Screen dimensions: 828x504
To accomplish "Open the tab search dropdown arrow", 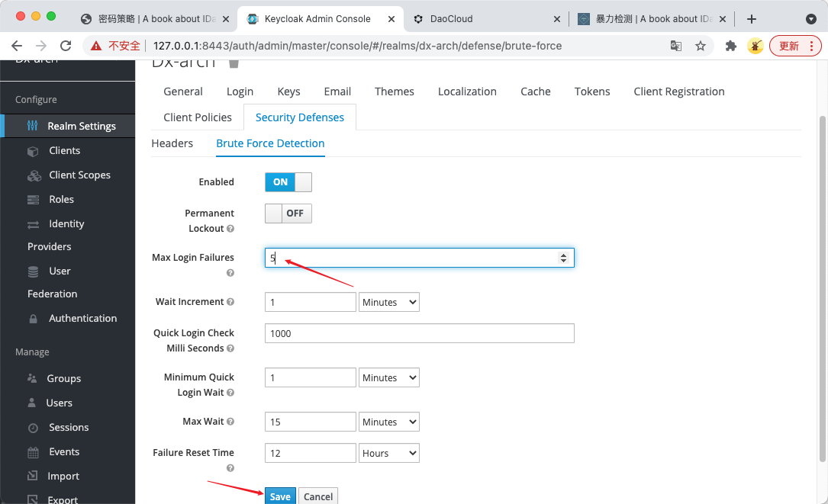I will (811, 19).
